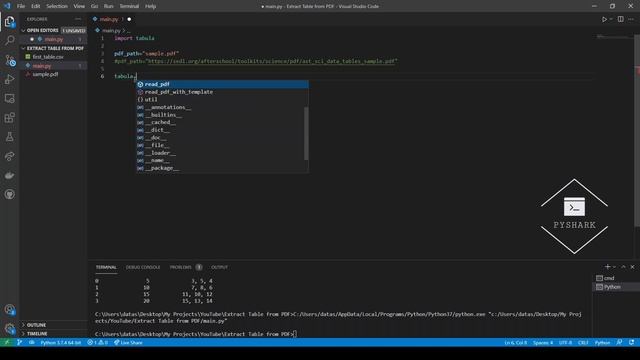
Task: Open Explorer panel ellipsis menu
Action: pyautogui.click(x=78, y=19)
